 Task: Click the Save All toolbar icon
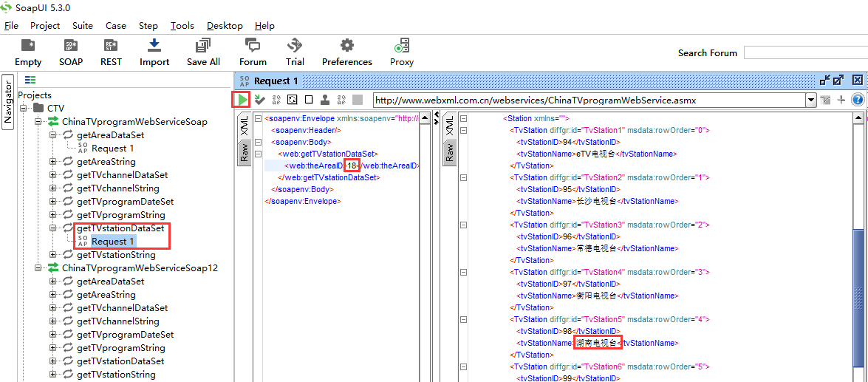203,46
